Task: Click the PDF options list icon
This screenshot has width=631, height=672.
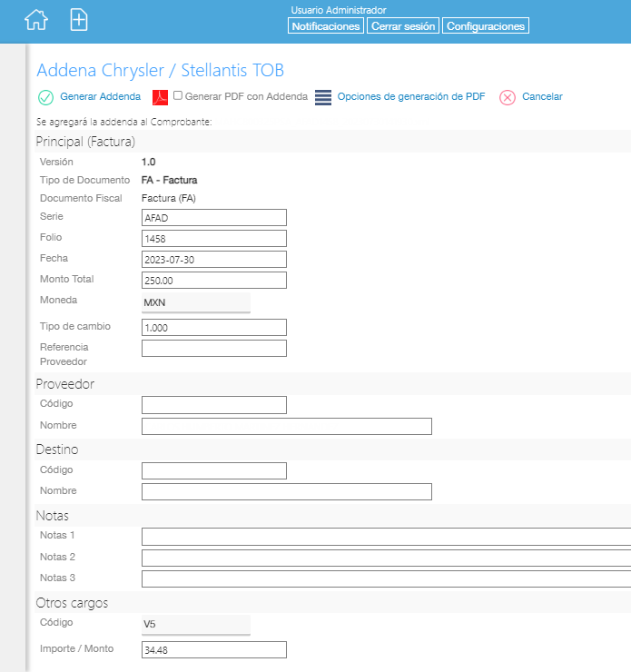Action: coord(323,97)
